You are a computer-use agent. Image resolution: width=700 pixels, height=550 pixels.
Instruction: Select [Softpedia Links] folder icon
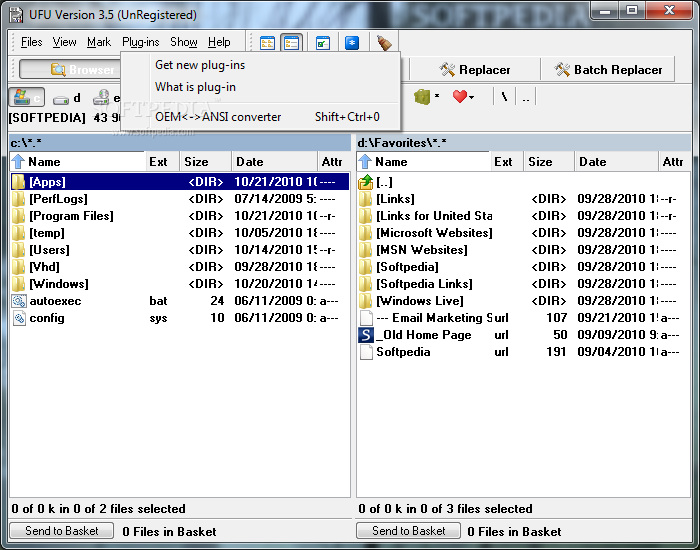coord(365,283)
